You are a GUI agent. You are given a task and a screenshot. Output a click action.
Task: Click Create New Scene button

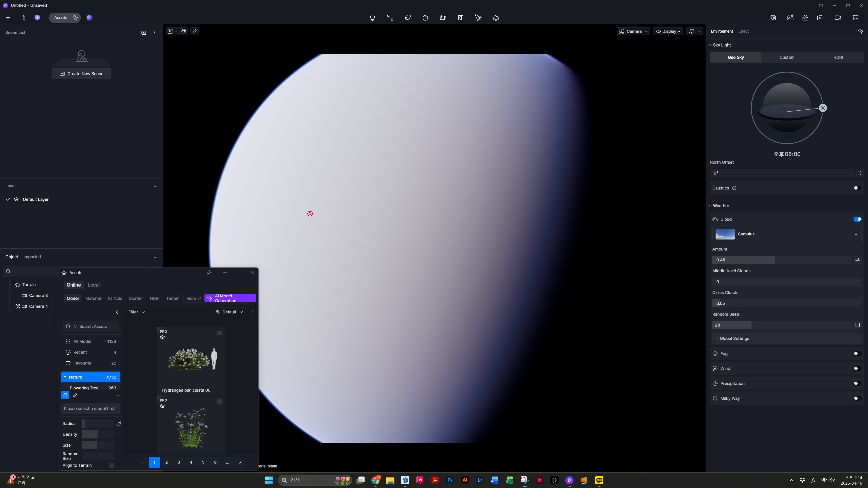coord(82,73)
